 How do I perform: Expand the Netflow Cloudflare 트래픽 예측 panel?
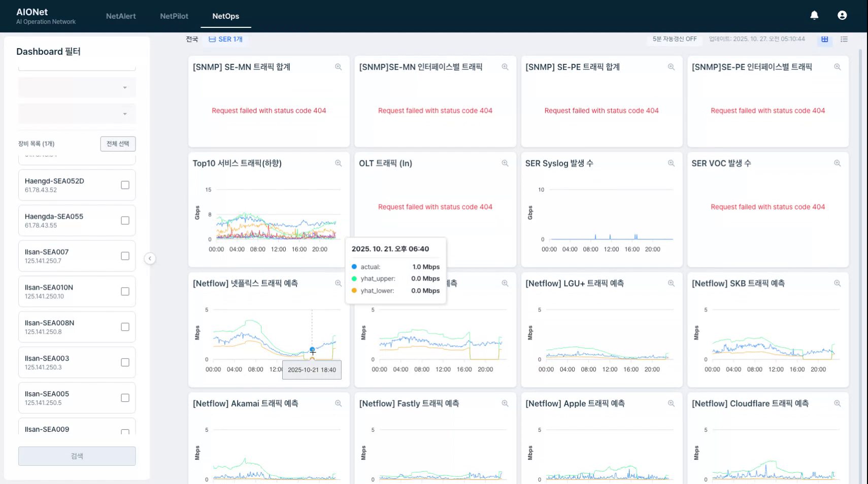click(x=838, y=403)
